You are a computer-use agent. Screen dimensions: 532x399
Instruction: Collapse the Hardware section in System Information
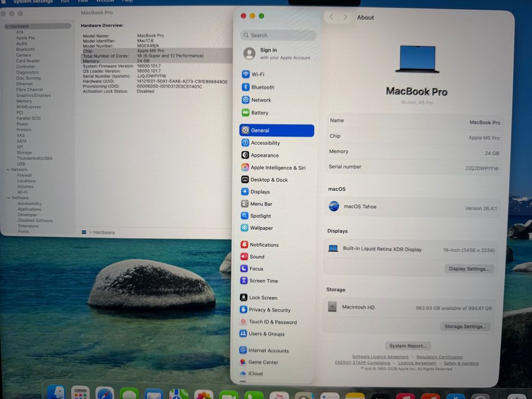pos(7,26)
